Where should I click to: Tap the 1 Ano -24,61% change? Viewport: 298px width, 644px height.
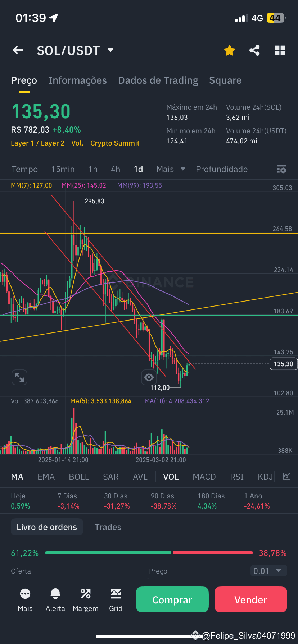[x=257, y=501]
